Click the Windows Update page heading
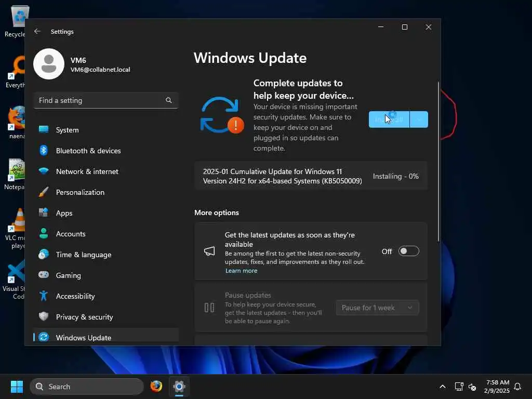532x399 pixels. [x=250, y=58]
